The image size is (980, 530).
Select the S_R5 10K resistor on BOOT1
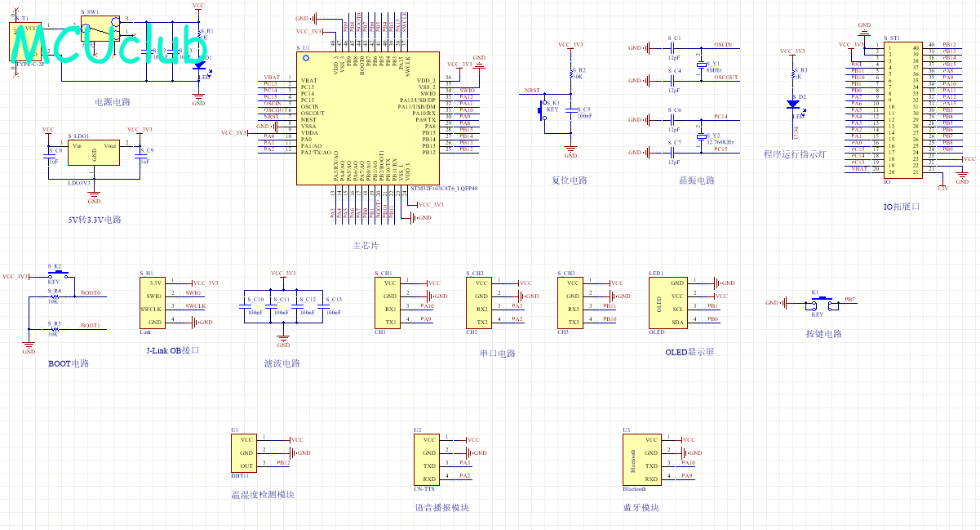click(x=55, y=330)
